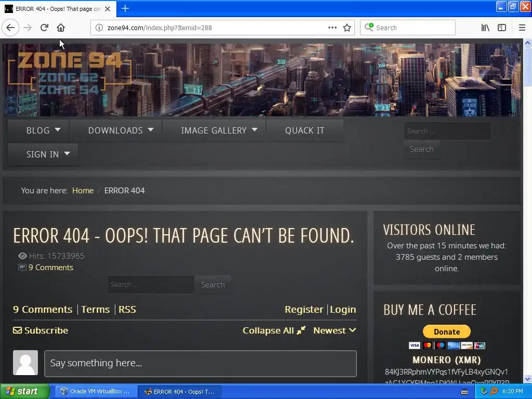Click the header Search button
Screen dimensions: 532x399
click(421, 149)
